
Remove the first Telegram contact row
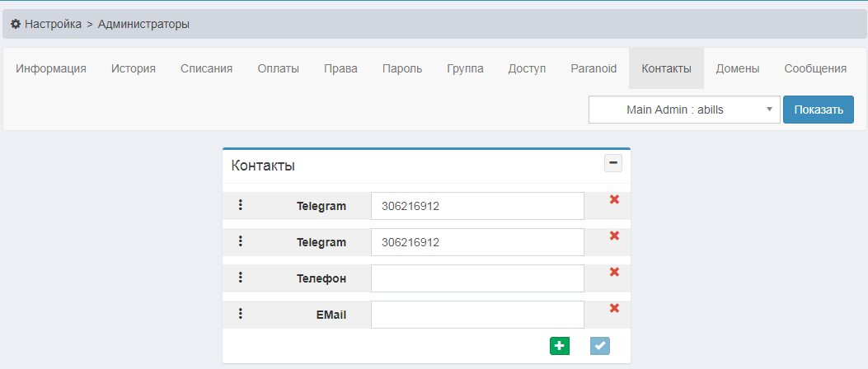[x=614, y=199]
